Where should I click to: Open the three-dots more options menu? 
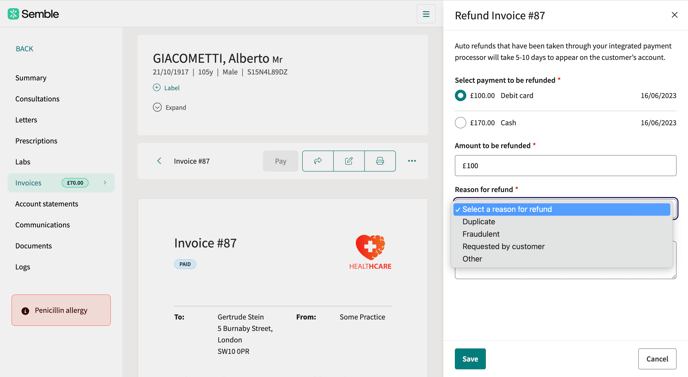click(412, 161)
